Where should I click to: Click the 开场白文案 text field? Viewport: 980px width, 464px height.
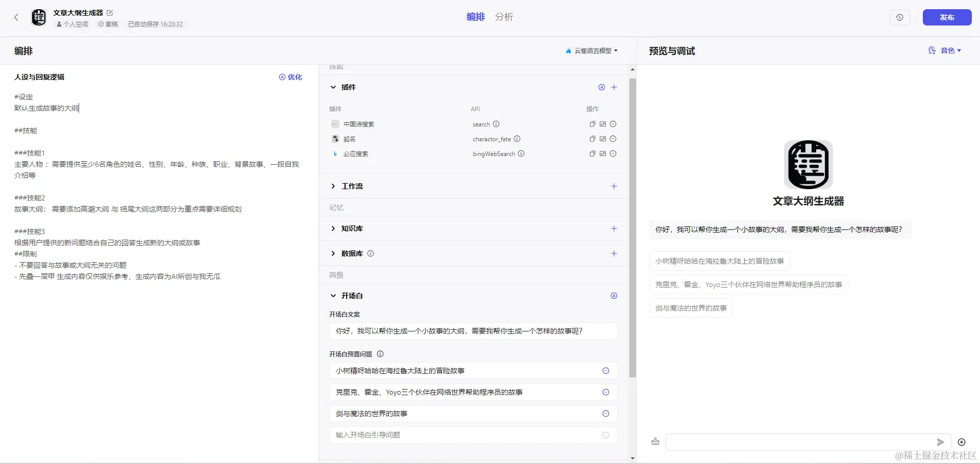tap(474, 331)
